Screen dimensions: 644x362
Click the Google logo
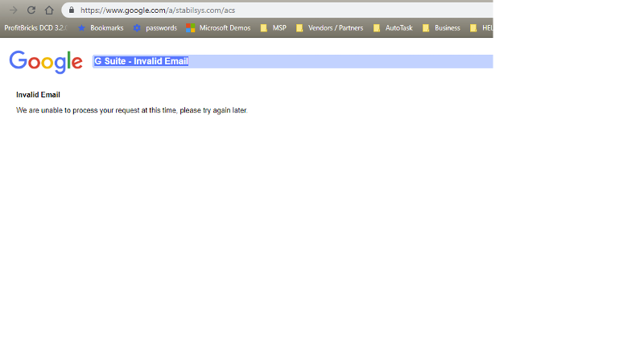(x=46, y=62)
